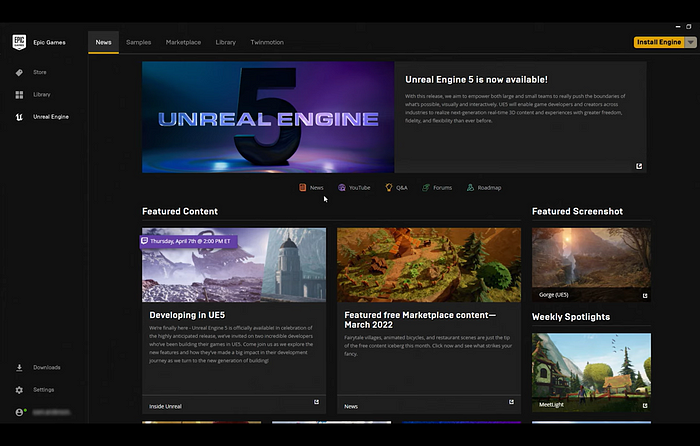Open external link icon on MeetLight spotlight
The image size is (700, 446).
[645, 405]
